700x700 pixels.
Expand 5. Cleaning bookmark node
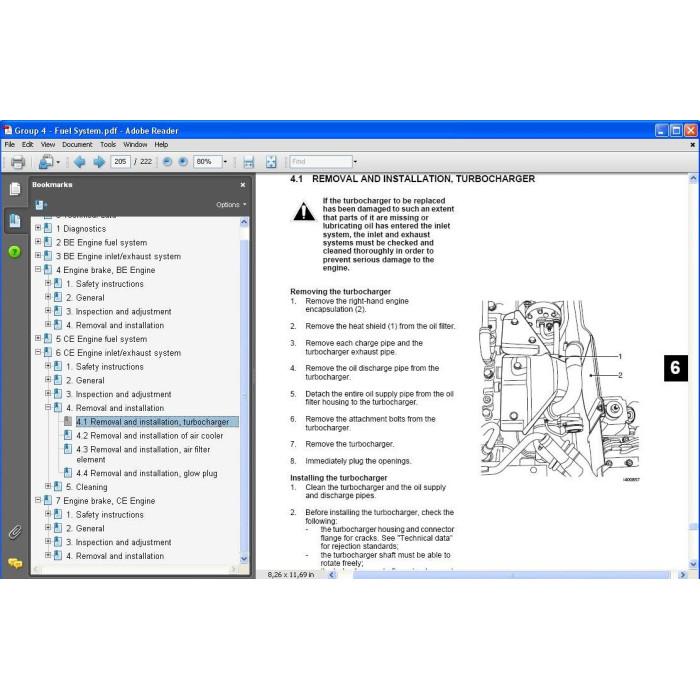(x=48, y=486)
